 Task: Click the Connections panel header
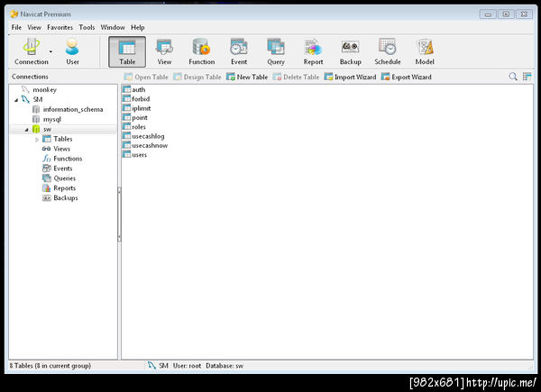coord(30,77)
